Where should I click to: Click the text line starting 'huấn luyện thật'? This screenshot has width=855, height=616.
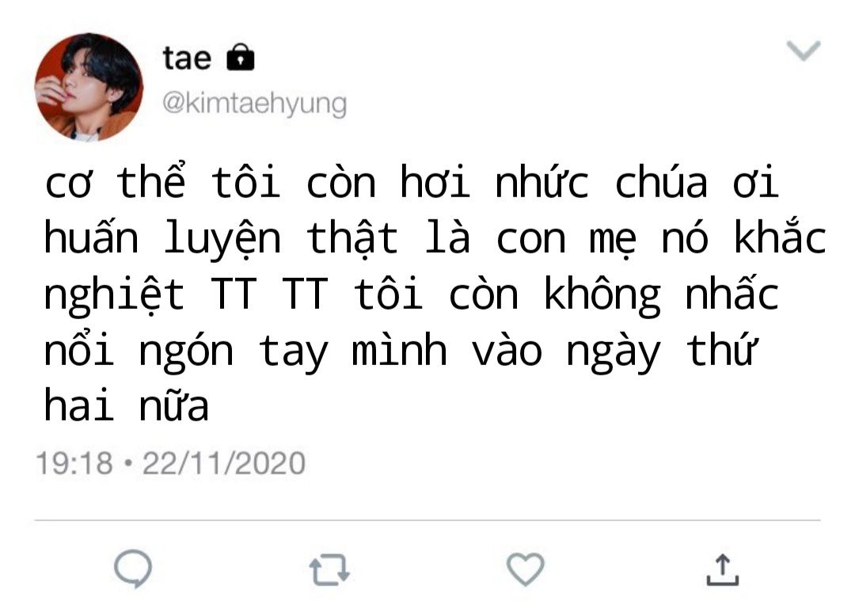click(435, 238)
